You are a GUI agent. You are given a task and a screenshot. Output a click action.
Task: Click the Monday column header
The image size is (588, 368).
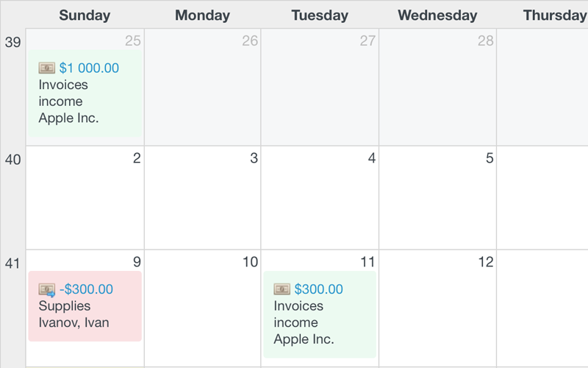[203, 15]
